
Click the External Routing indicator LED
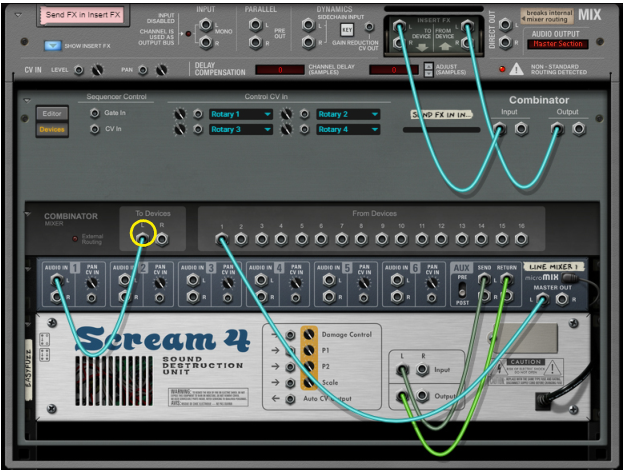(75, 239)
